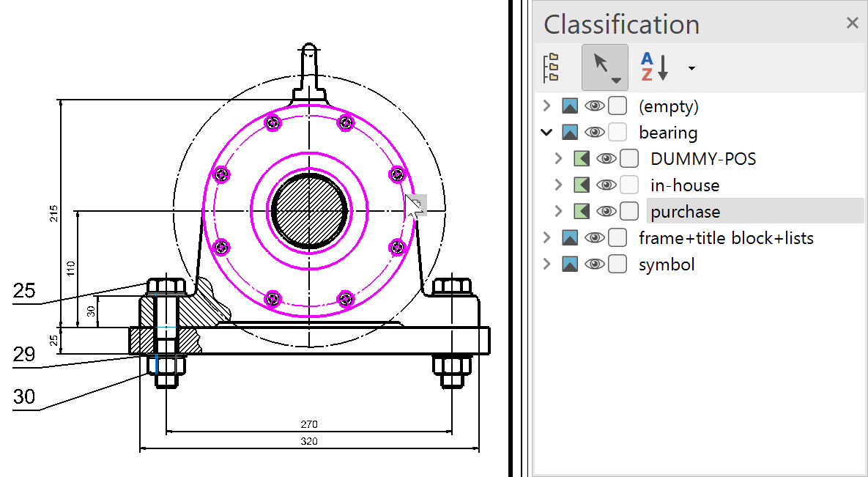Click the hatched shaft in the drawing center
Viewport: 868px width, 477px height.
click(x=309, y=212)
